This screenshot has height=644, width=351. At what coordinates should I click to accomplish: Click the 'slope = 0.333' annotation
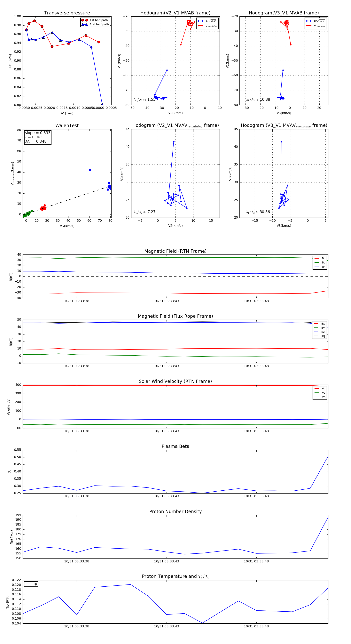pos(37,133)
